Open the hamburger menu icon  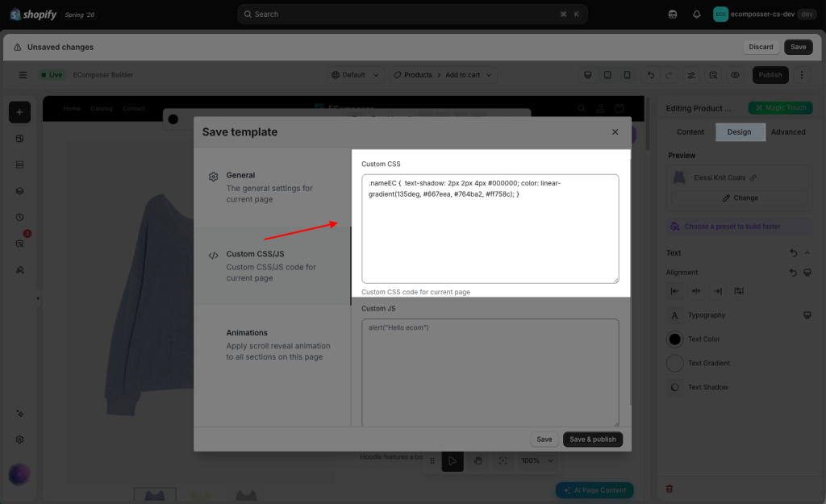(x=23, y=75)
